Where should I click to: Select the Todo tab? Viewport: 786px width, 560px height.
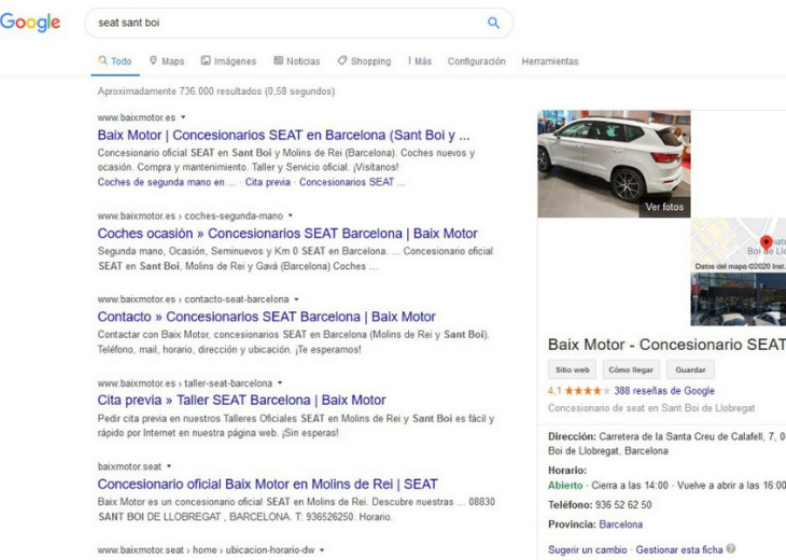[x=115, y=61]
